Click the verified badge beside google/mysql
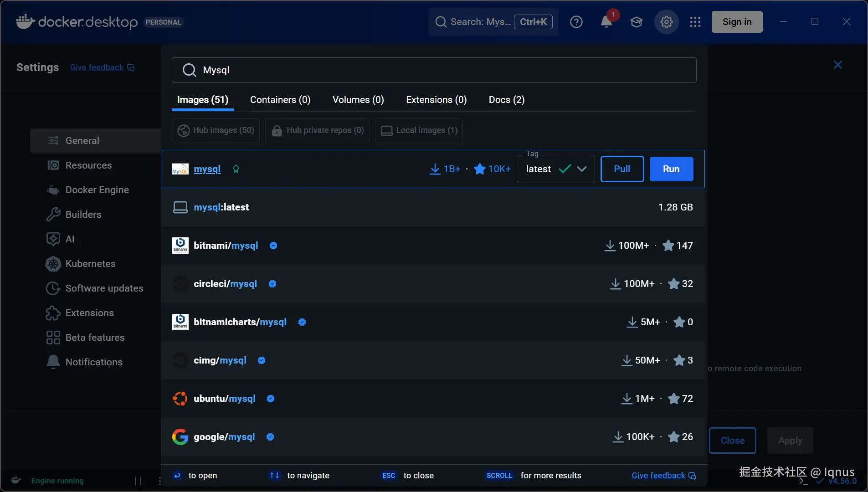Image resolution: width=868 pixels, height=492 pixels. [x=270, y=437]
